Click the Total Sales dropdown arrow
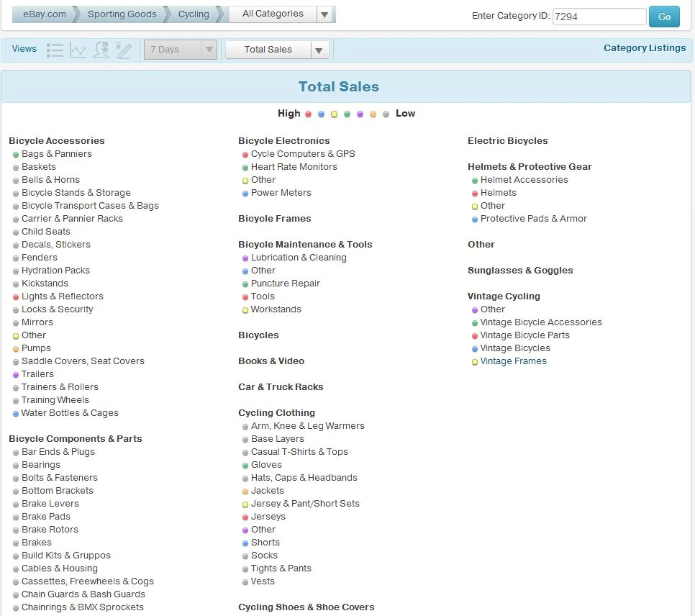695x616 pixels. pyautogui.click(x=319, y=50)
